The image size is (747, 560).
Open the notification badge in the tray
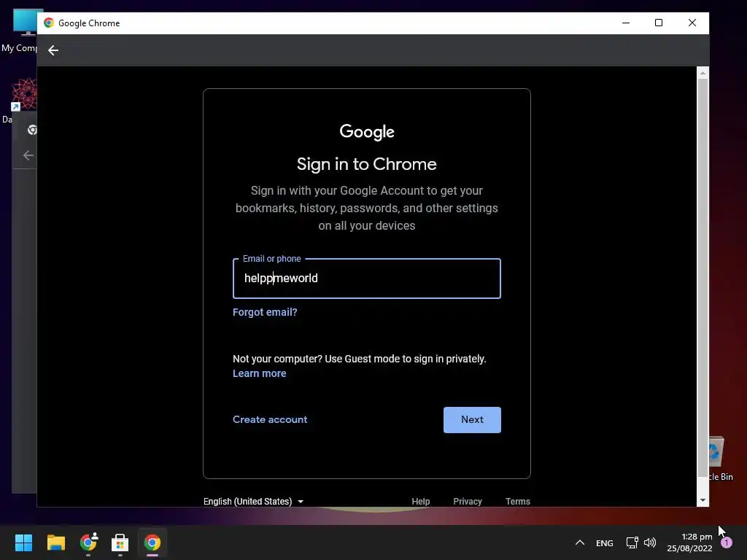726,542
